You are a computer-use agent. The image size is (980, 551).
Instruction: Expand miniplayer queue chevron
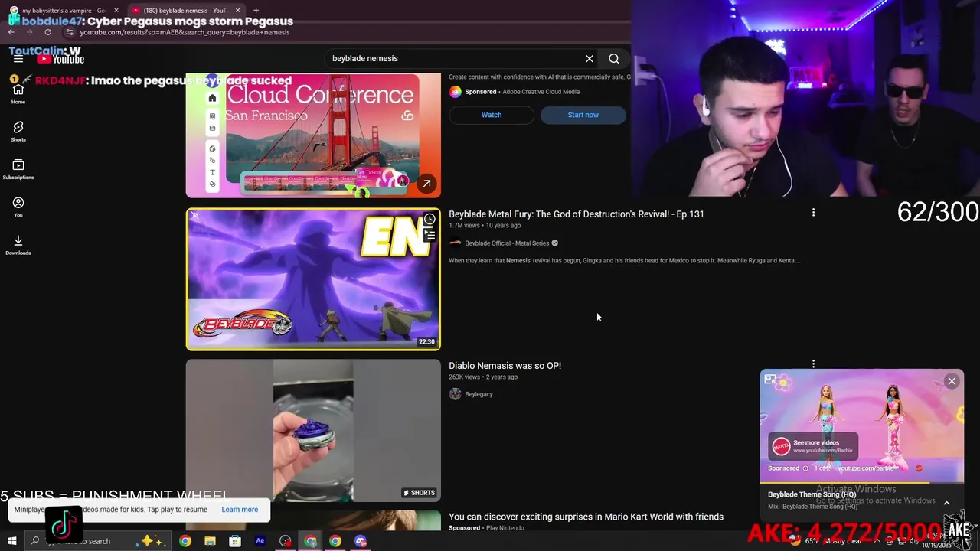946,503
